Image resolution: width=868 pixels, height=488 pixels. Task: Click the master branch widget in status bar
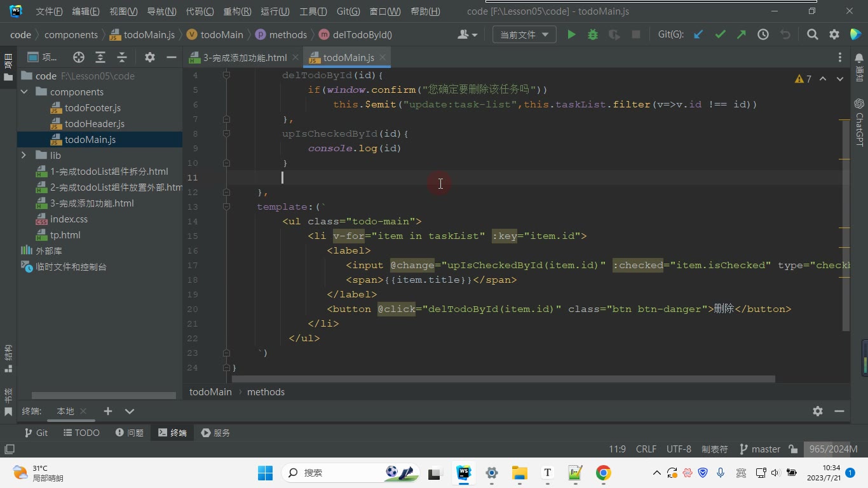click(760, 449)
